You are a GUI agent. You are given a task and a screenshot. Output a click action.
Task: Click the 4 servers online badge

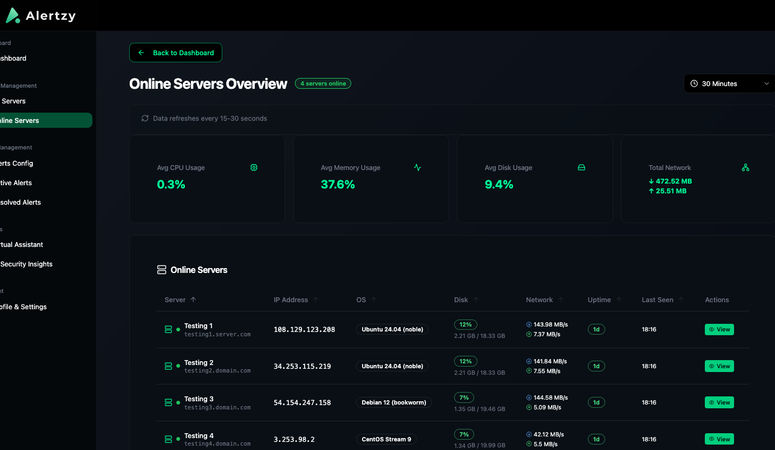pos(323,84)
